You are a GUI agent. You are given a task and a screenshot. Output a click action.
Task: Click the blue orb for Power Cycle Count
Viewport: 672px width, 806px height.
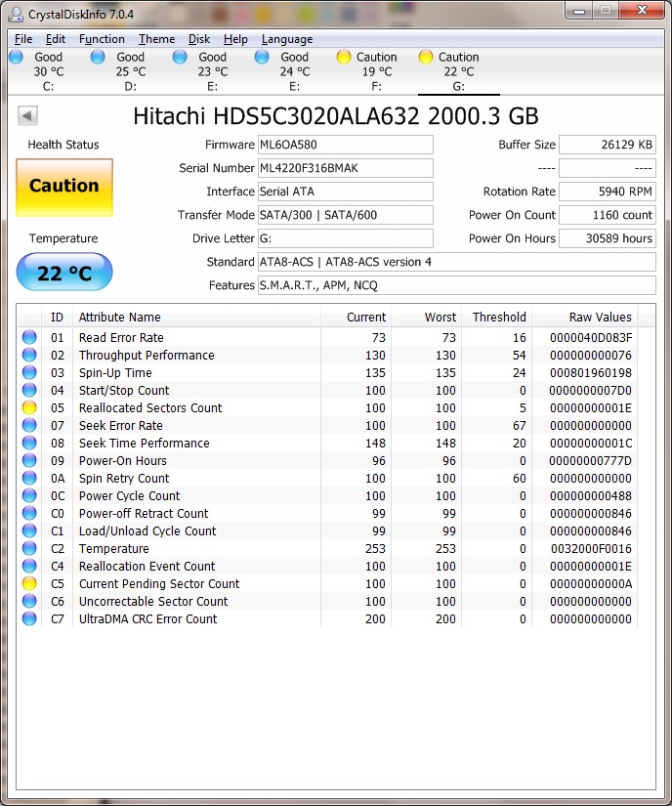pos(29,495)
